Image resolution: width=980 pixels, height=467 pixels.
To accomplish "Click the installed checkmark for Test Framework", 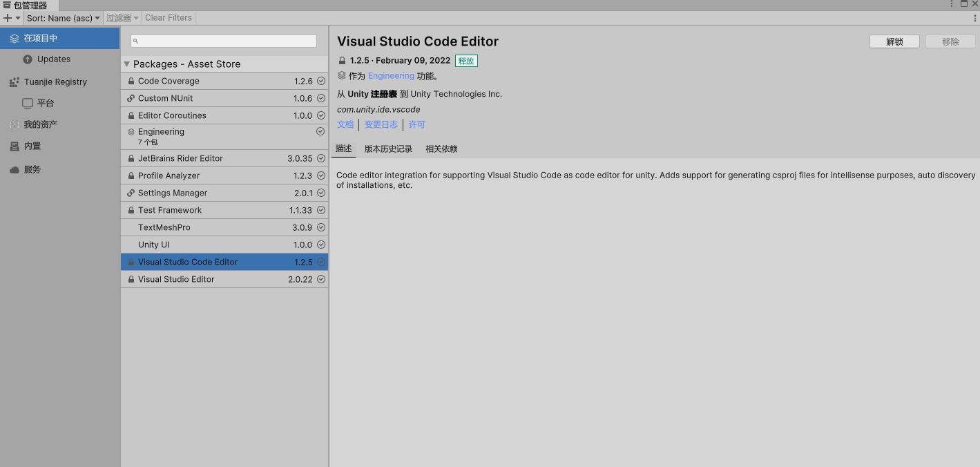I will pyautogui.click(x=320, y=210).
